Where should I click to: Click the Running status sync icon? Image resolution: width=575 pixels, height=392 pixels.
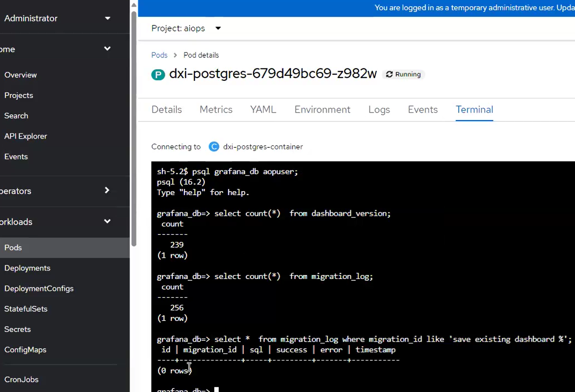(389, 75)
